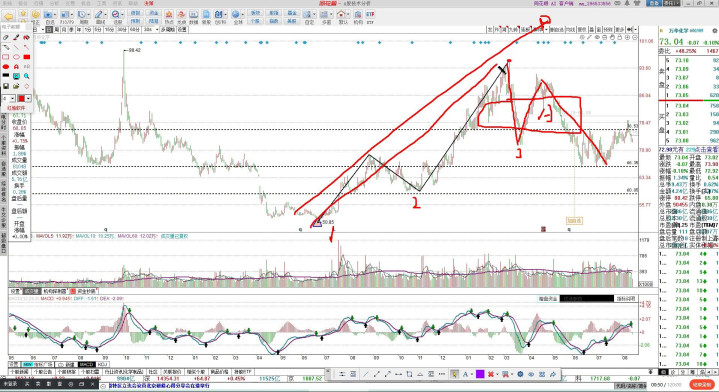Select the red brush drawing tool
Viewport: 719px width, 392px height.
tap(17, 38)
